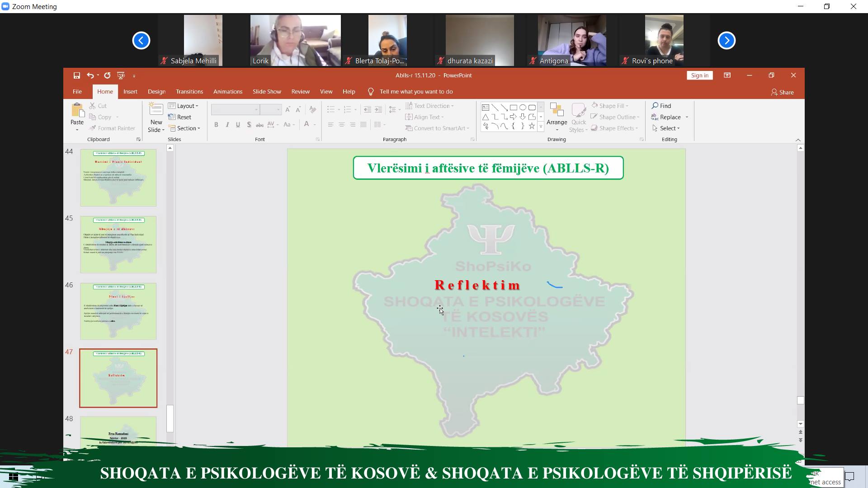The image size is (868, 488).
Task: Show previous Zoom participants with left arrow
Action: (x=141, y=41)
